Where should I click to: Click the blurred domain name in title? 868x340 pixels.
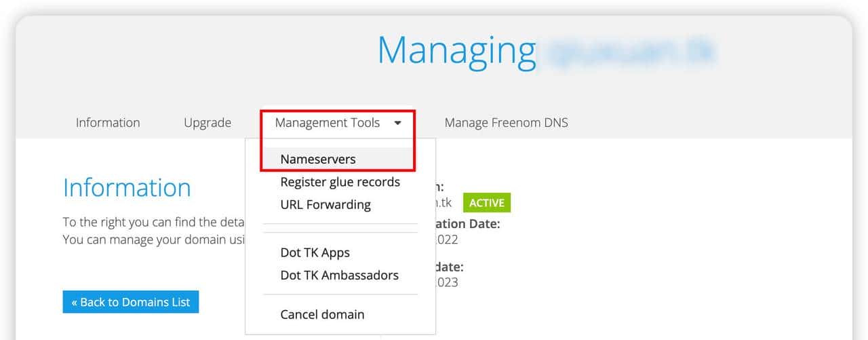631,52
